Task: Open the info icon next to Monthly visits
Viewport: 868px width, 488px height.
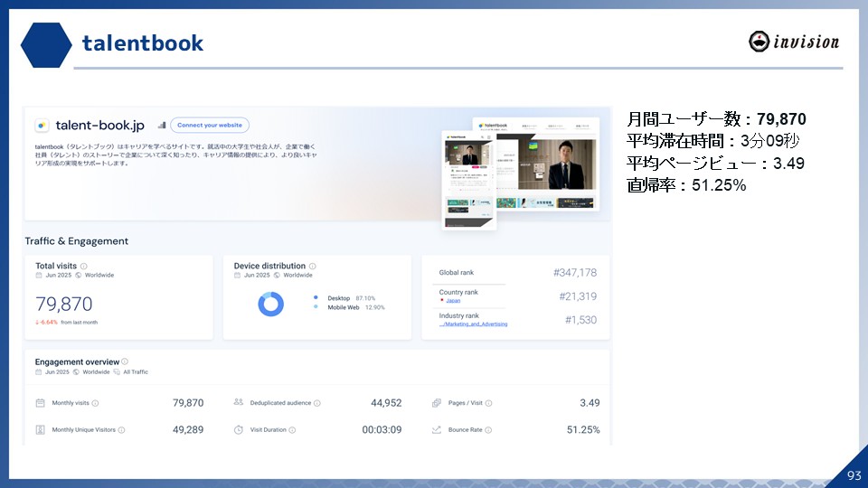Action: pos(95,403)
